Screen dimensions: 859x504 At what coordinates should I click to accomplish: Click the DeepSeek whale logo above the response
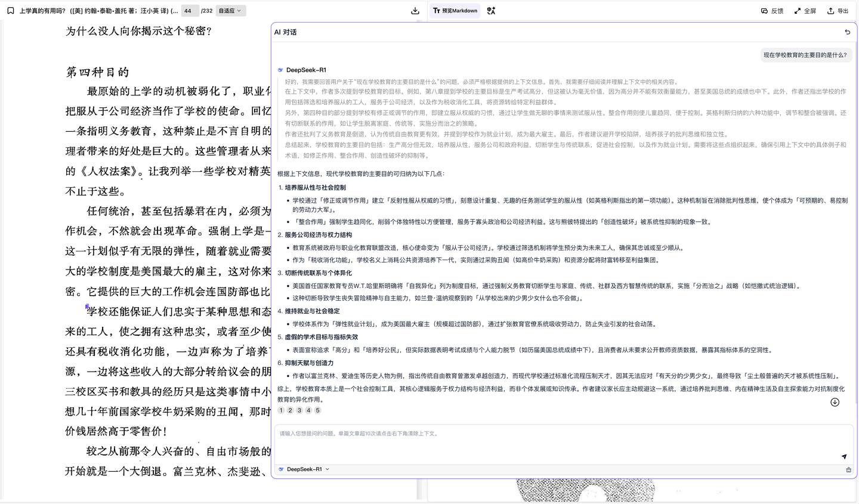point(280,70)
